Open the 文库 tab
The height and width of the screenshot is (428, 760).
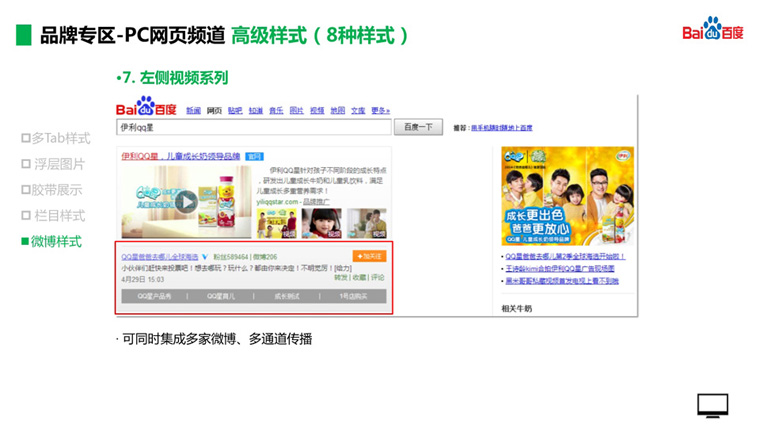358,111
